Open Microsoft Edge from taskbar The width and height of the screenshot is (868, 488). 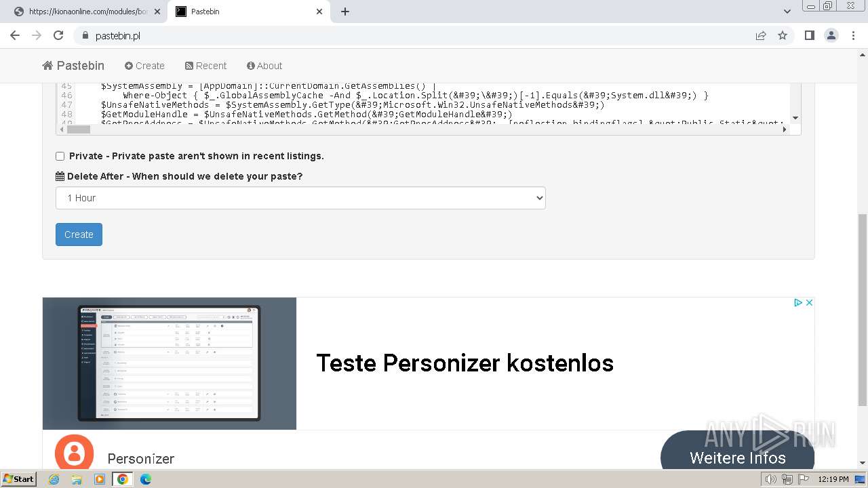point(145,479)
